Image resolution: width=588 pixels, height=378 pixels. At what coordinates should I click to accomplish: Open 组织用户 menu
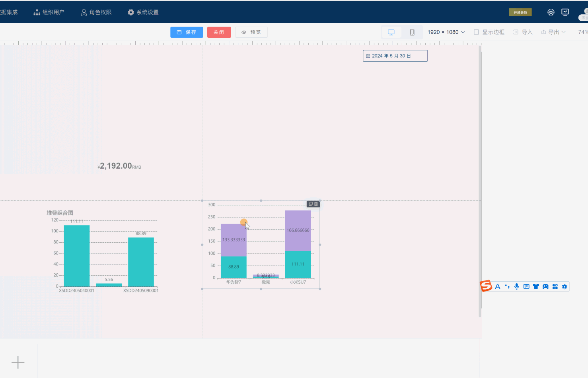tap(49, 12)
